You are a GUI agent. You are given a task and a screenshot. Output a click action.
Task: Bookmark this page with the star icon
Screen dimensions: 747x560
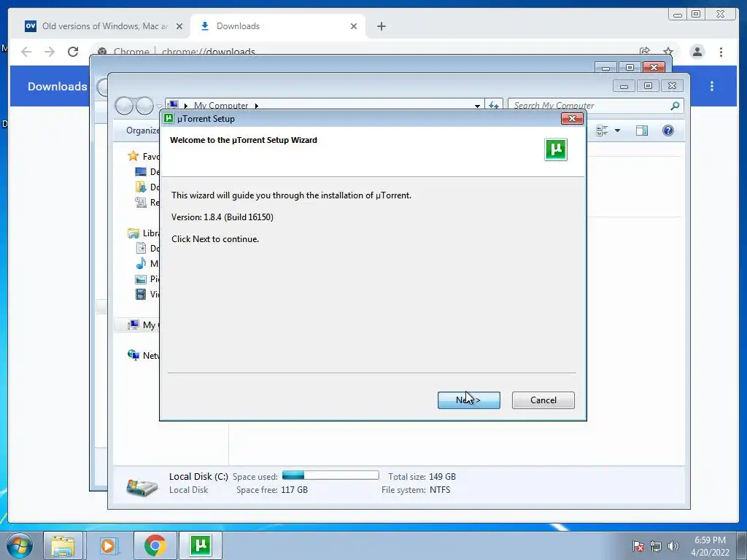[x=668, y=51]
